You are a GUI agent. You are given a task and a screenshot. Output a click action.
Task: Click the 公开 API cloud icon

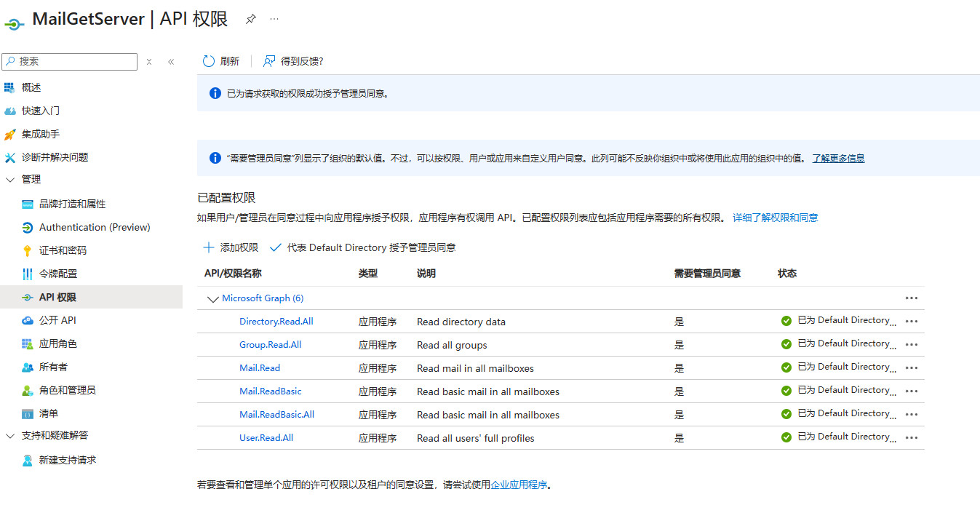tap(28, 320)
